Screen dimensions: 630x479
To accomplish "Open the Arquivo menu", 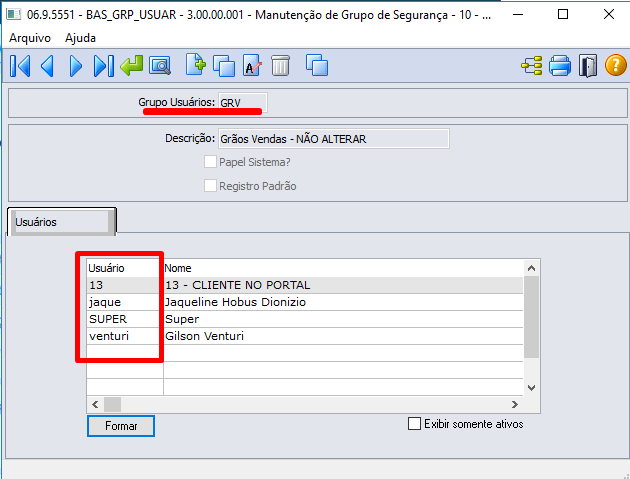I will (30, 38).
